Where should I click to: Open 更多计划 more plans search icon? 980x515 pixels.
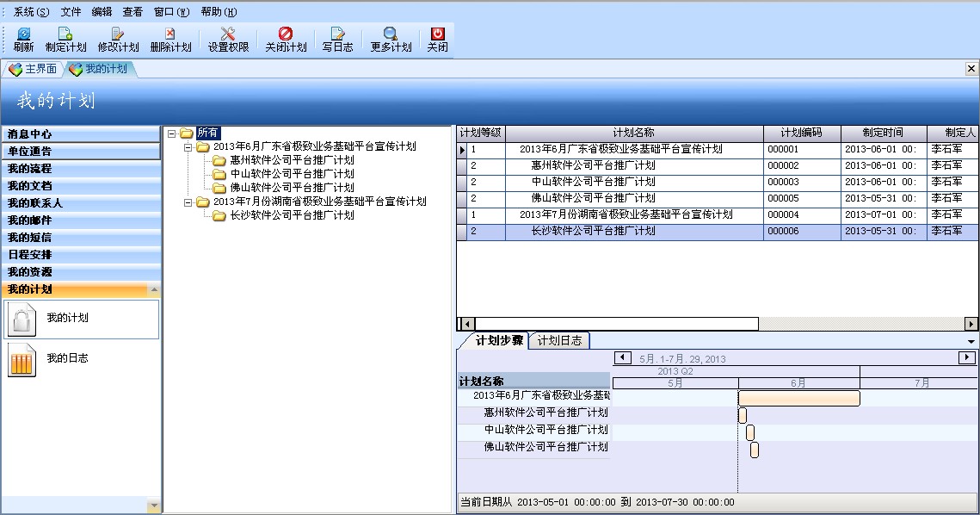click(391, 34)
